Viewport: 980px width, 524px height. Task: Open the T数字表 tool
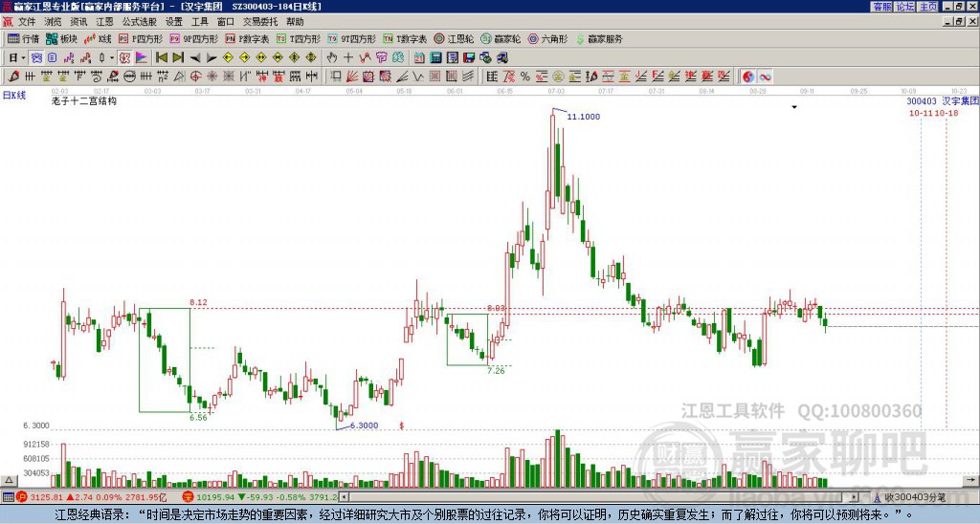(405, 38)
